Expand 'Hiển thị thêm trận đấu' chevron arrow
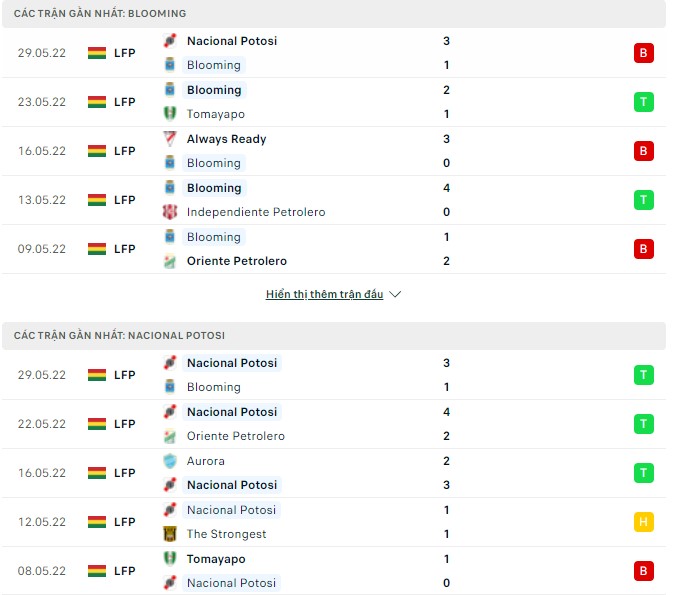The height and width of the screenshot is (595, 676). pos(395,295)
